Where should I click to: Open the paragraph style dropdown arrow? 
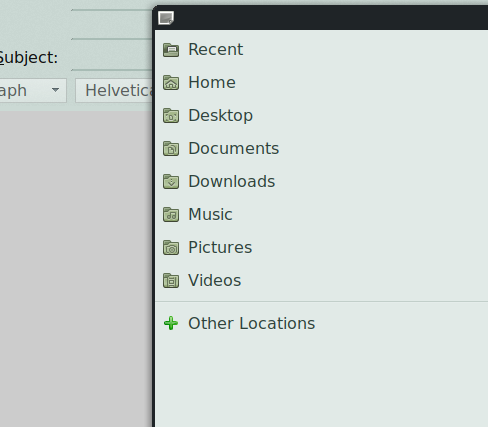(x=56, y=90)
